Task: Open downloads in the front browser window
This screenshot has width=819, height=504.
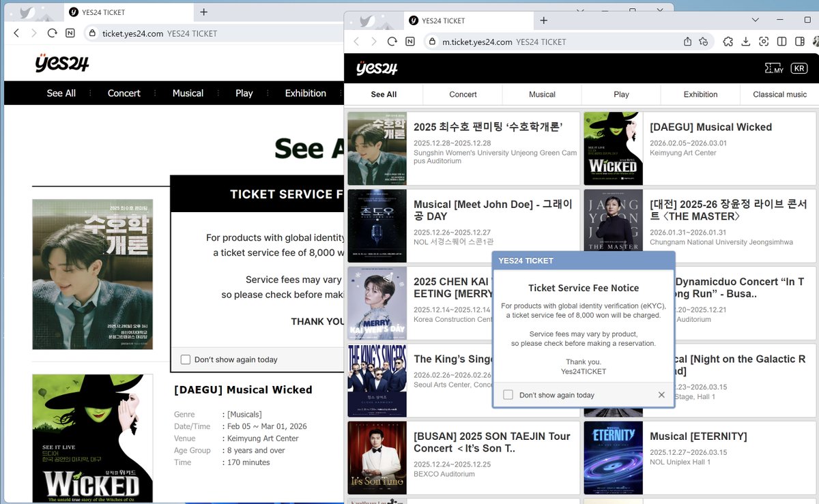Action: 746,42
